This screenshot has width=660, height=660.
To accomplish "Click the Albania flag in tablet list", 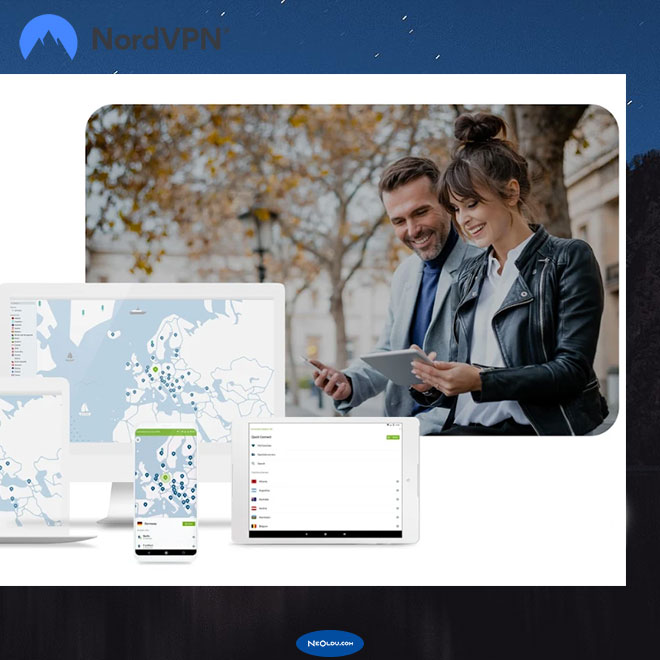I will (x=256, y=481).
